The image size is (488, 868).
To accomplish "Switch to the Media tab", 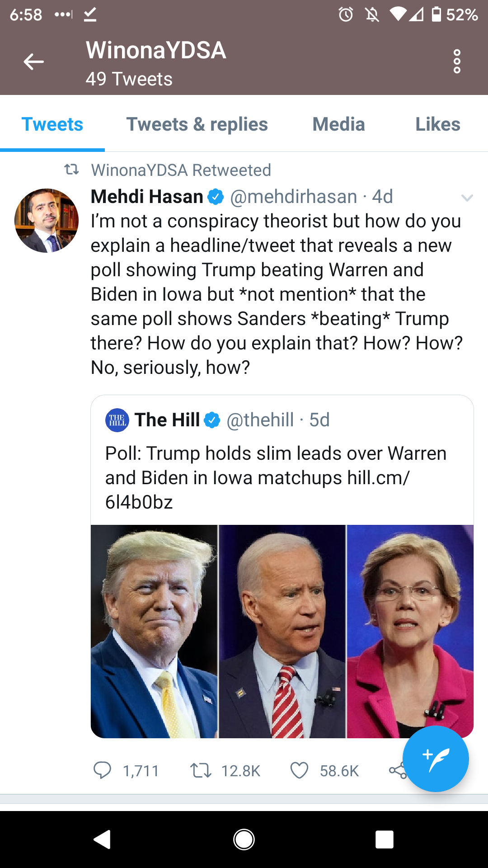I will click(339, 124).
